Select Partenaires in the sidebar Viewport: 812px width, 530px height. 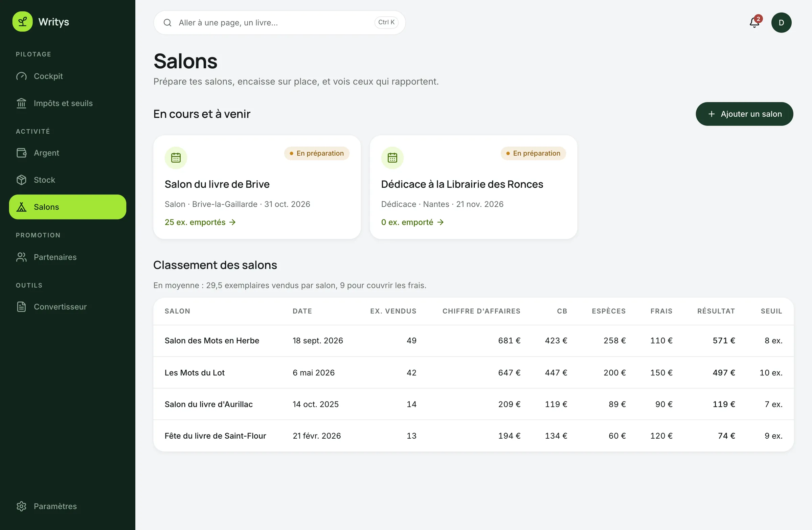click(68, 257)
